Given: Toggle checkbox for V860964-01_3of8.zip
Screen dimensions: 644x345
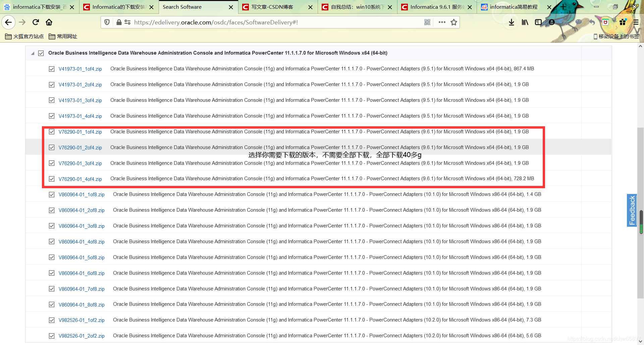Looking at the screenshot, I should pyautogui.click(x=52, y=226).
